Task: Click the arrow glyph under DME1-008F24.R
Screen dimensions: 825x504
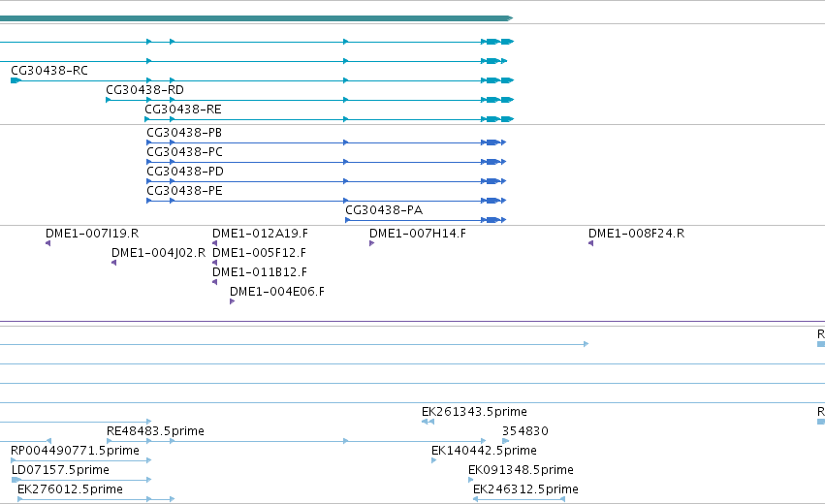Action: click(590, 243)
